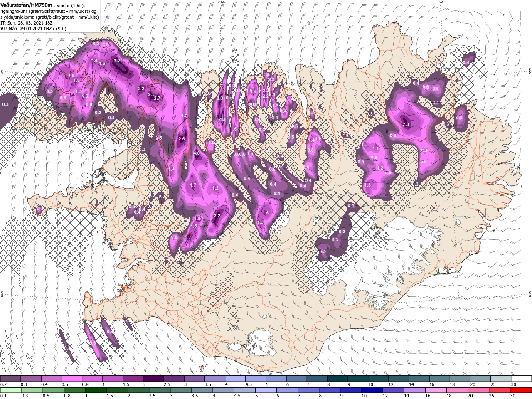This screenshot has height=399, width=532.
Task: Click the 1.9 precipitation value on the map
Action: pos(198,219)
